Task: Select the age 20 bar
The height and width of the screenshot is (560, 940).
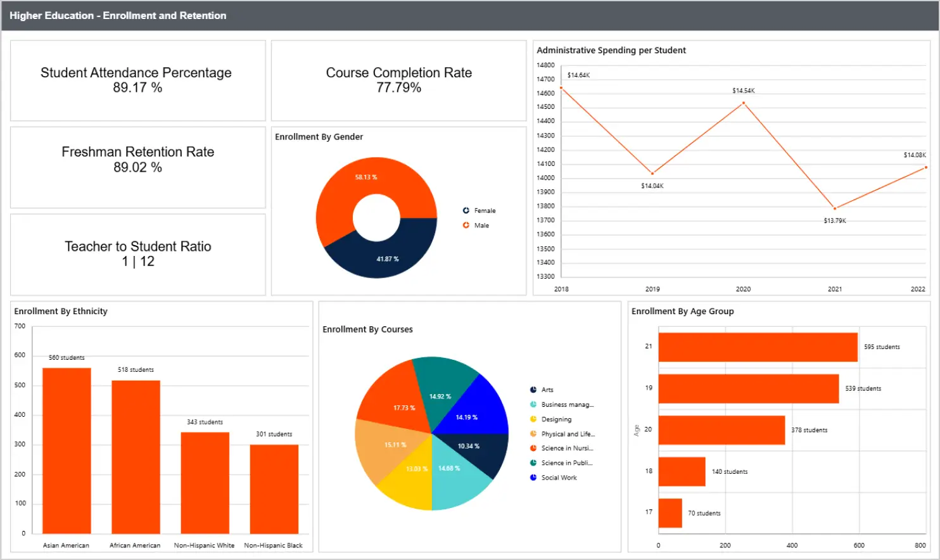Action: [x=721, y=430]
